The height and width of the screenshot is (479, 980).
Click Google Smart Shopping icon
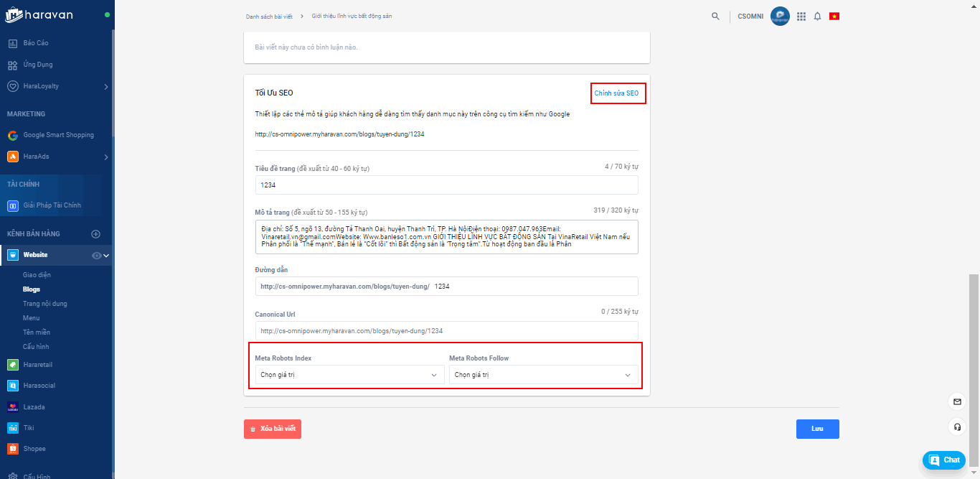pyautogui.click(x=12, y=135)
